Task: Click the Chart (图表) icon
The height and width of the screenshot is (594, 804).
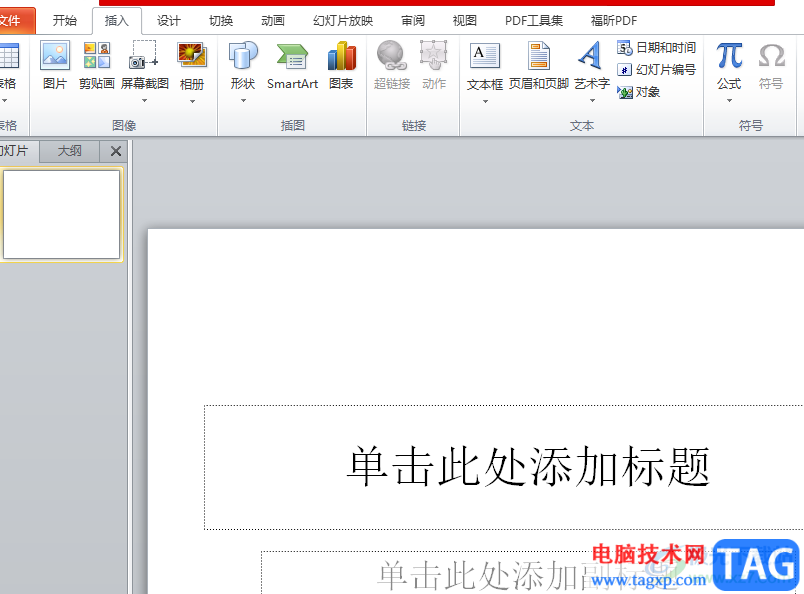Action: [x=341, y=56]
